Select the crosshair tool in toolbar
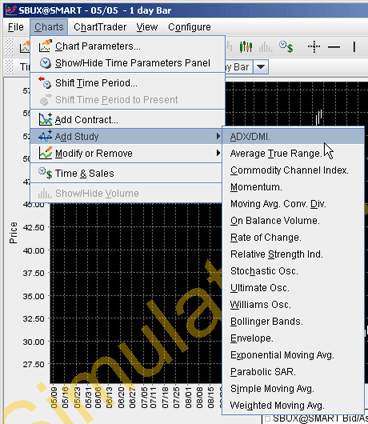 point(314,47)
